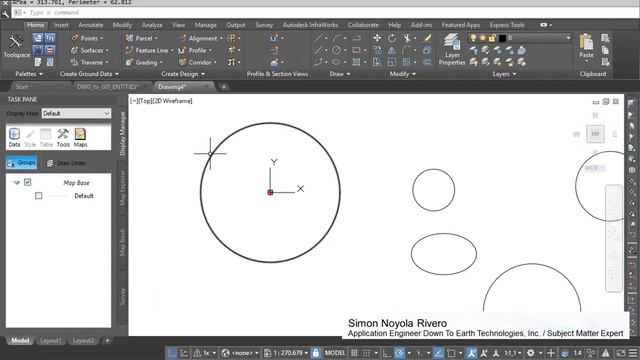Screen dimensions: 640x360
Task: Toggle grid display in status bar
Action: (354, 353)
